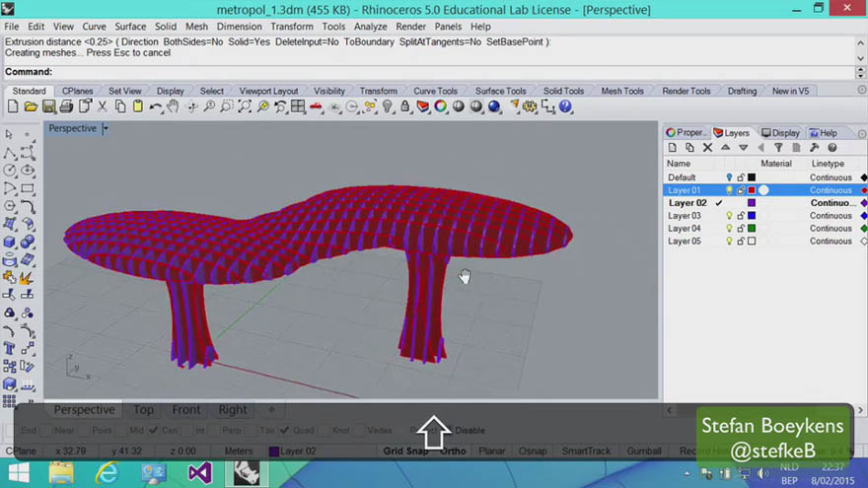The image size is (868, 488).
Task: Open Options with the gear toolbar icon
Action: 530,106
